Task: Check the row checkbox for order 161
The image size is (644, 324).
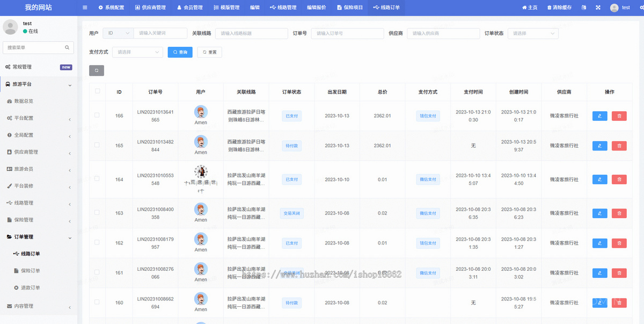Action: [97, 272]
